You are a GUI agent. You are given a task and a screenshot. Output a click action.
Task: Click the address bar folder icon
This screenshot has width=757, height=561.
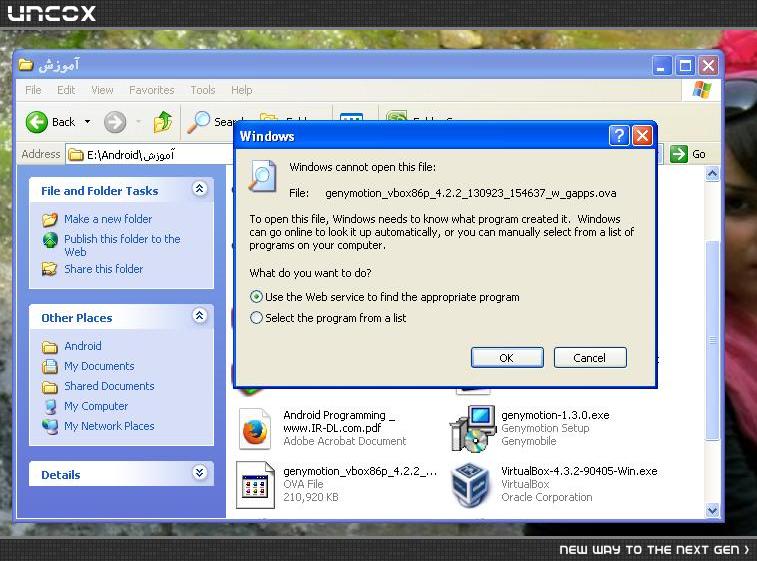tap(76, 154)
